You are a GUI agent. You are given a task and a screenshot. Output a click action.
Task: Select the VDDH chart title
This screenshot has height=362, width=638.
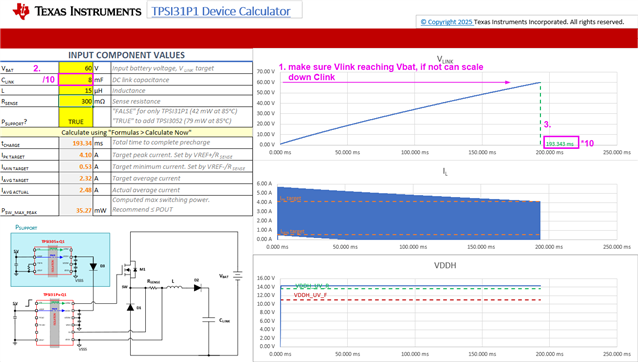pos(445,265)
